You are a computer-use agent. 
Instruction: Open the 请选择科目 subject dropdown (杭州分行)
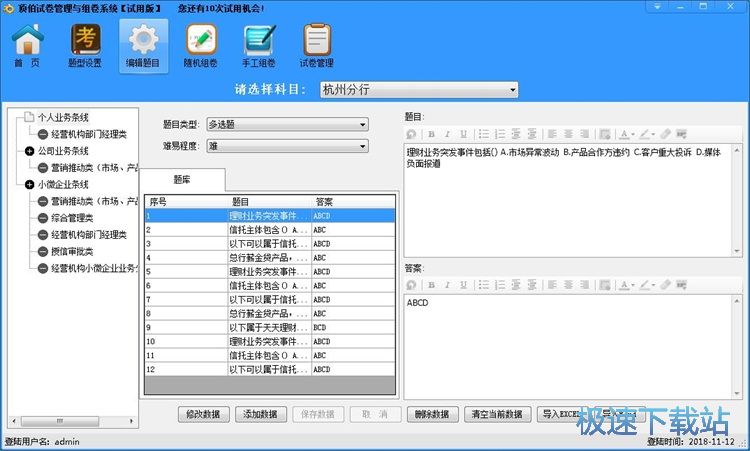(419, 89)
